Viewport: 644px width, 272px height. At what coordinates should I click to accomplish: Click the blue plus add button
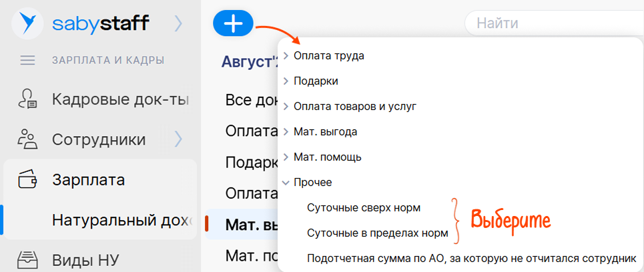coord(233,24)
